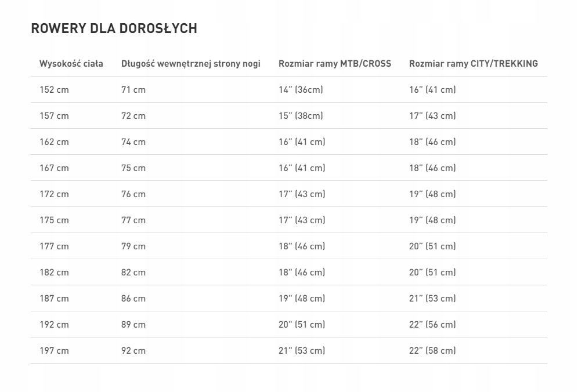The width and height of the screenshot is (578, 392).
Task: Click the 157 cm height cell
Action: click(54, 116)
